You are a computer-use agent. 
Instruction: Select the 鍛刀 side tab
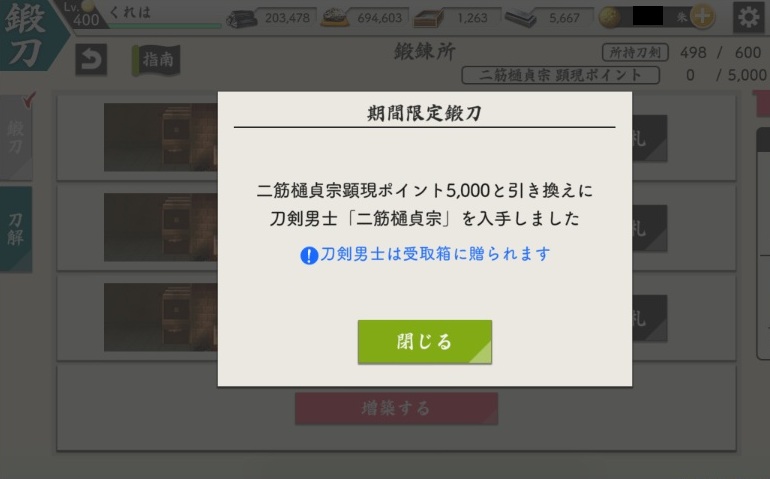click(x=16, y=138)
